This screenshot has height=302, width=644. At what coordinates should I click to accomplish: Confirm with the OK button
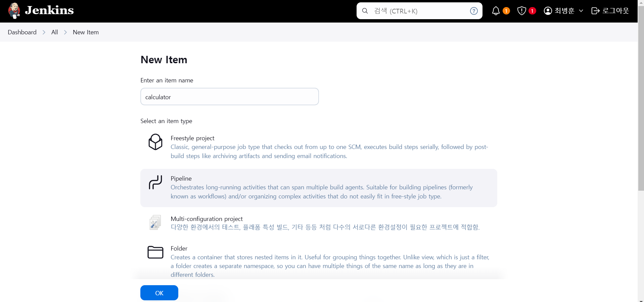point(159,293)
